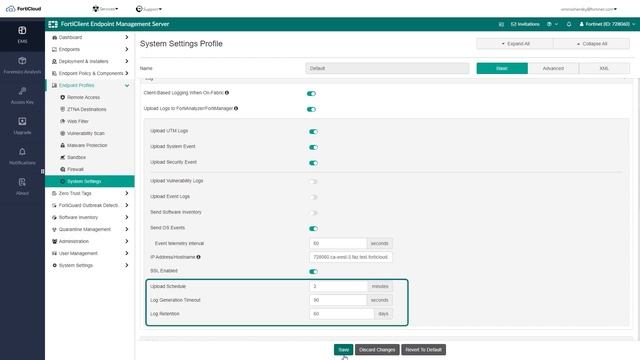The width and height of the screenshot is (640, 360).
Task: Click the FortiCloud logo
Action: pyautogui.click(x=24, y=9)
